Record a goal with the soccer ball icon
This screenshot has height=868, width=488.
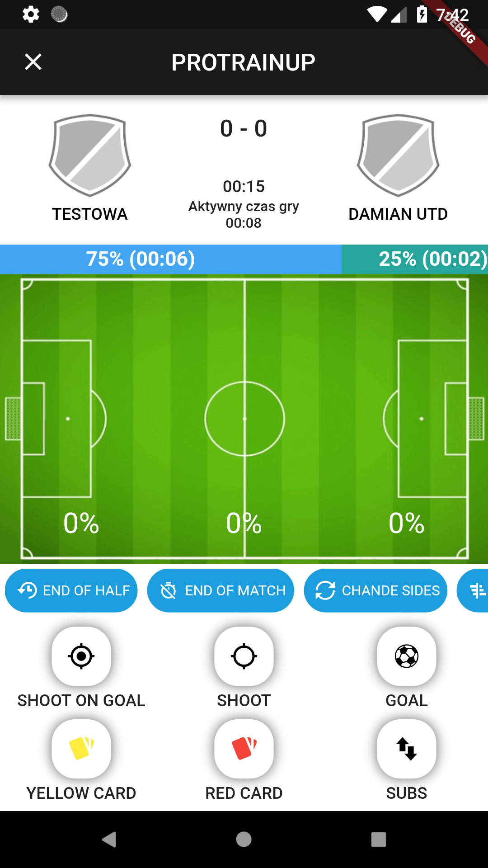[x=406, y=657]
